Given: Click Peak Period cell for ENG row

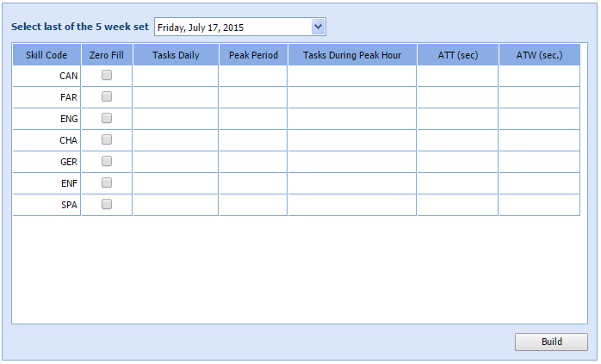Looking at the screenshot, I should tap(253, 119).
